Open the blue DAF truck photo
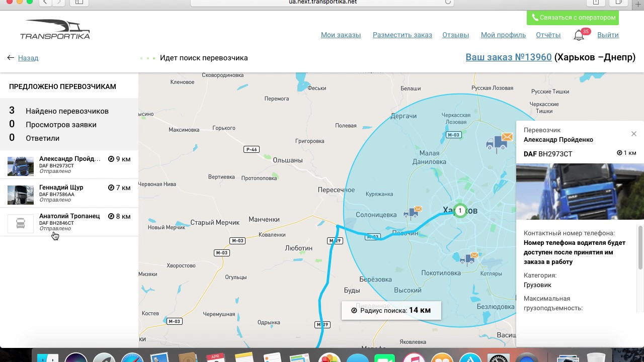 point(580,192)
